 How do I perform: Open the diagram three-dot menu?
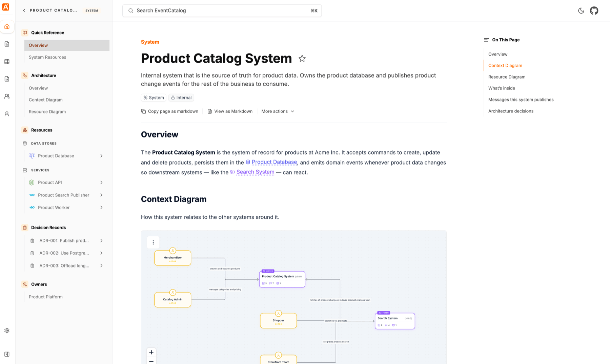[x=153, y=242]
